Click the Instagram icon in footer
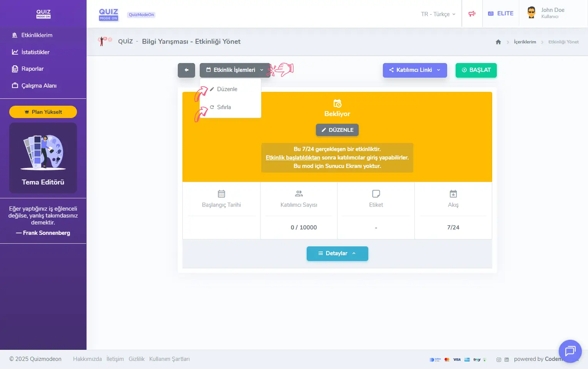This screenshot has height=369, width=588. coord(499,360)
